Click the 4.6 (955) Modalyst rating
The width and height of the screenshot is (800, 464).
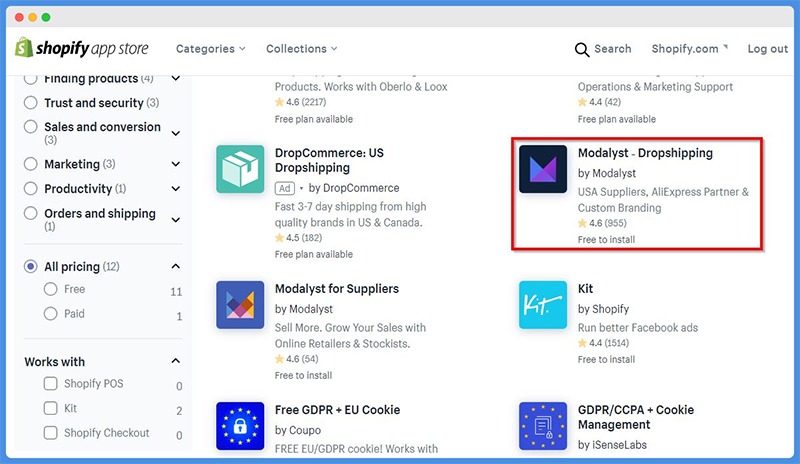(602, 223)
